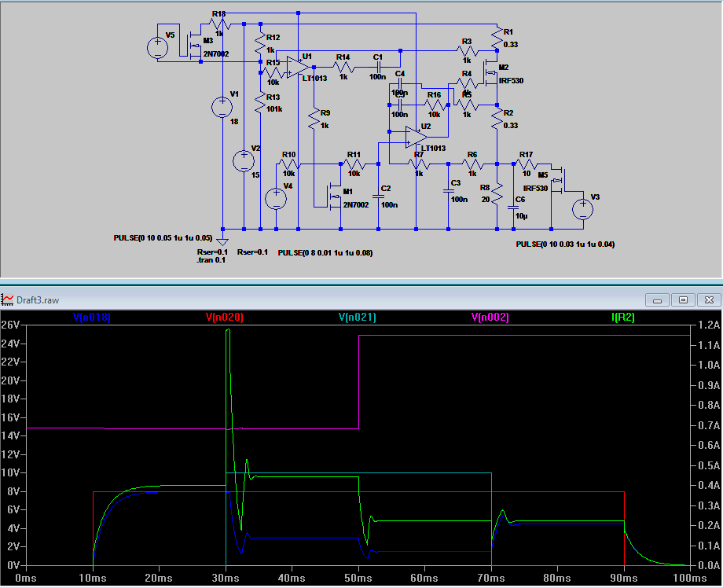Click the C6 10µ capacitor symbol

click(513, 208)
